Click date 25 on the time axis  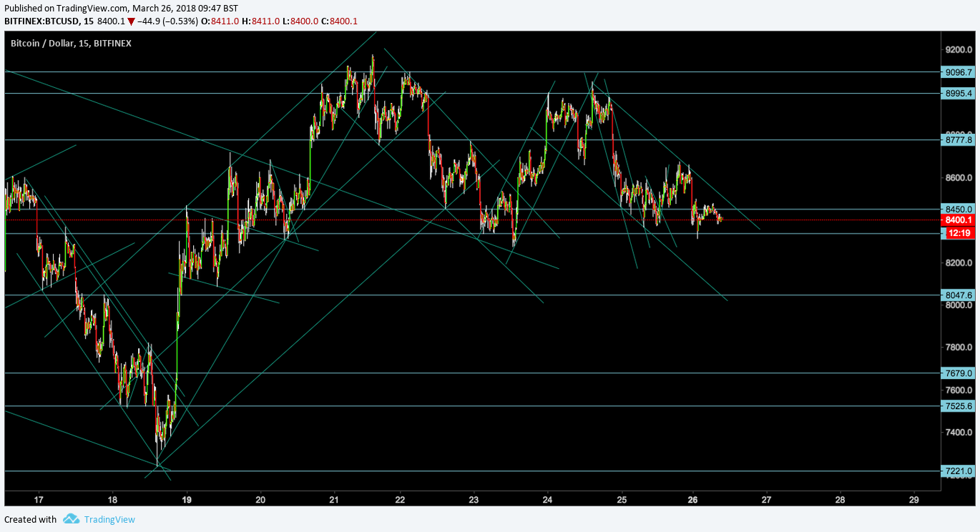point(622,499)
